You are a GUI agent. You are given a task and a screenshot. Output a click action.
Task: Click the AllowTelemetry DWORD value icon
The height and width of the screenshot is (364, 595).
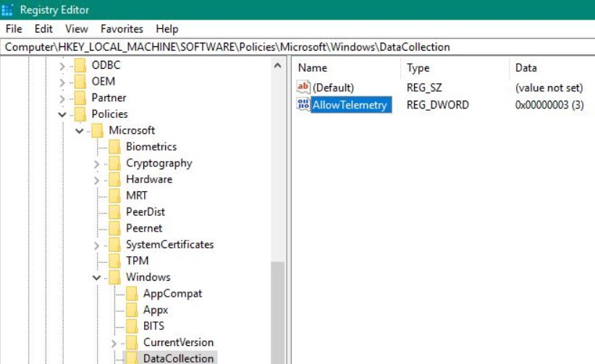click(303, 104)
